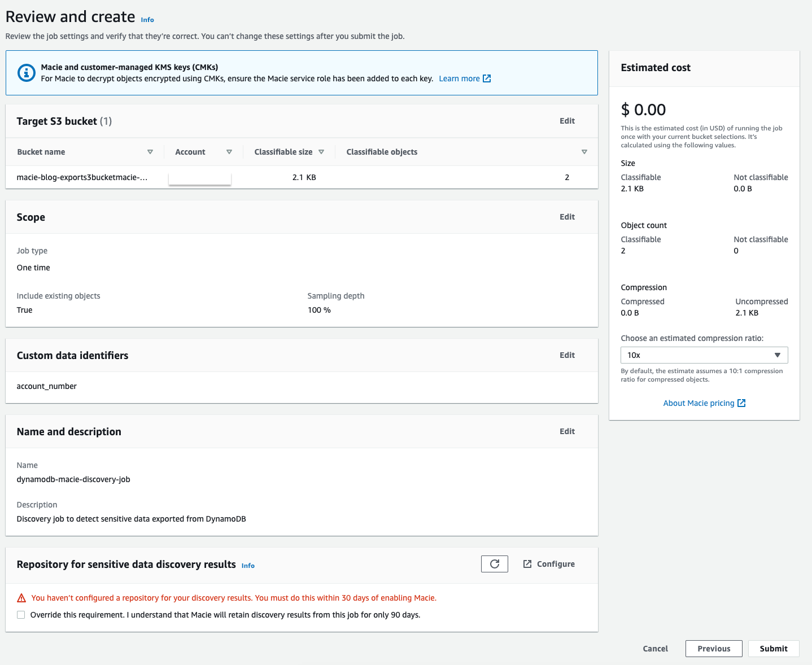Click the refresh icon in Repository section

[x=494, y=563]
